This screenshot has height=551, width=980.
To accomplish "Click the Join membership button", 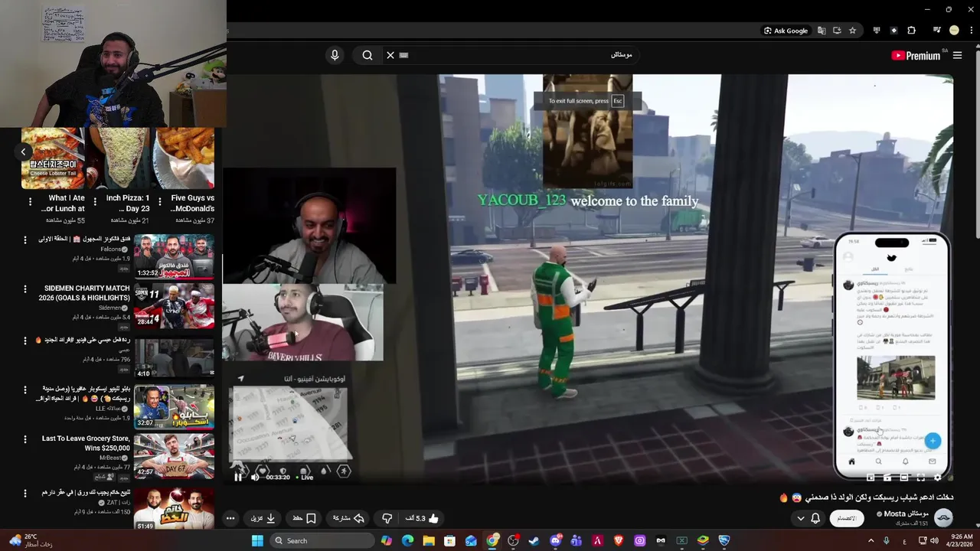I will (847, 518).
